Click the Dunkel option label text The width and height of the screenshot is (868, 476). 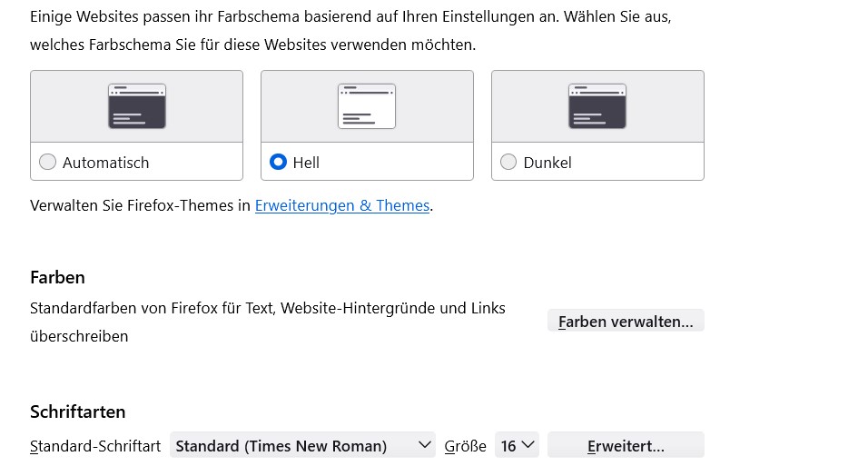547,163
